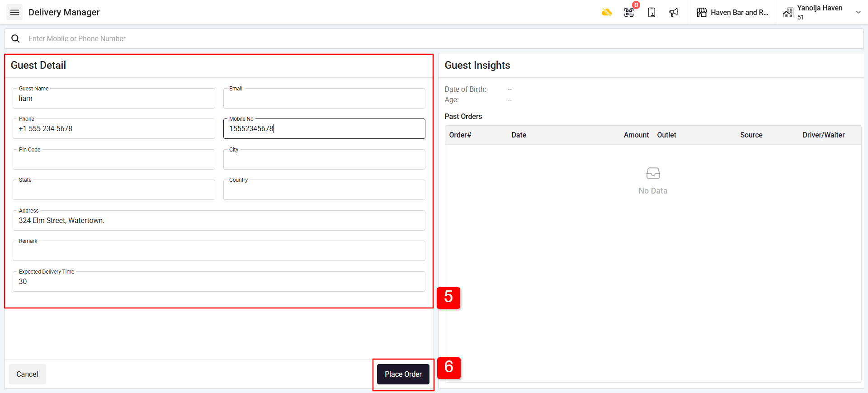Click the Past Orders label
868x393 pixels.
(463, 116)
